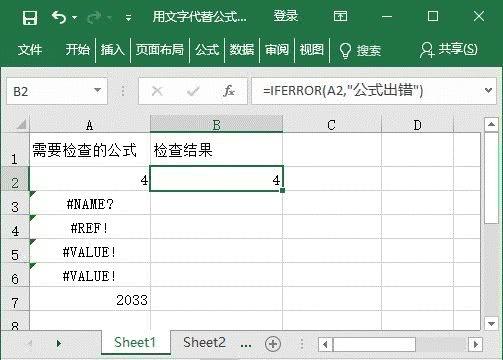Click vertical scrollbar up arrow
503x360 pixels.
(x=491, y=124)
